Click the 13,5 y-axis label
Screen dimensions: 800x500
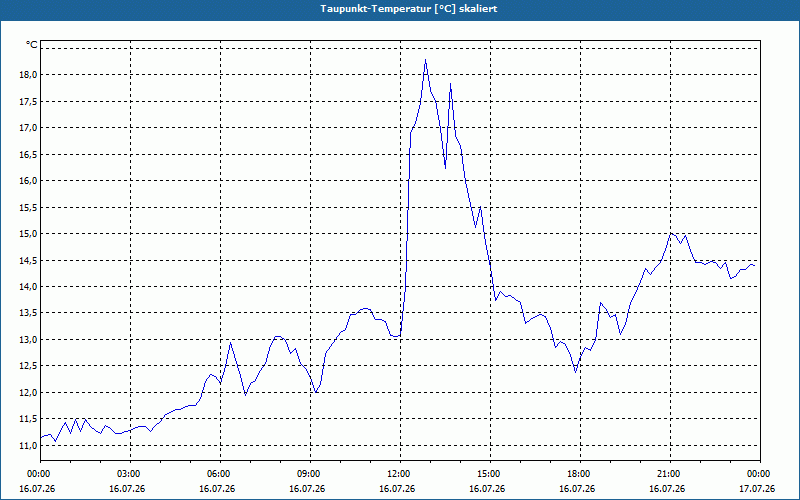pyautogui.click(x=28, y=313)
